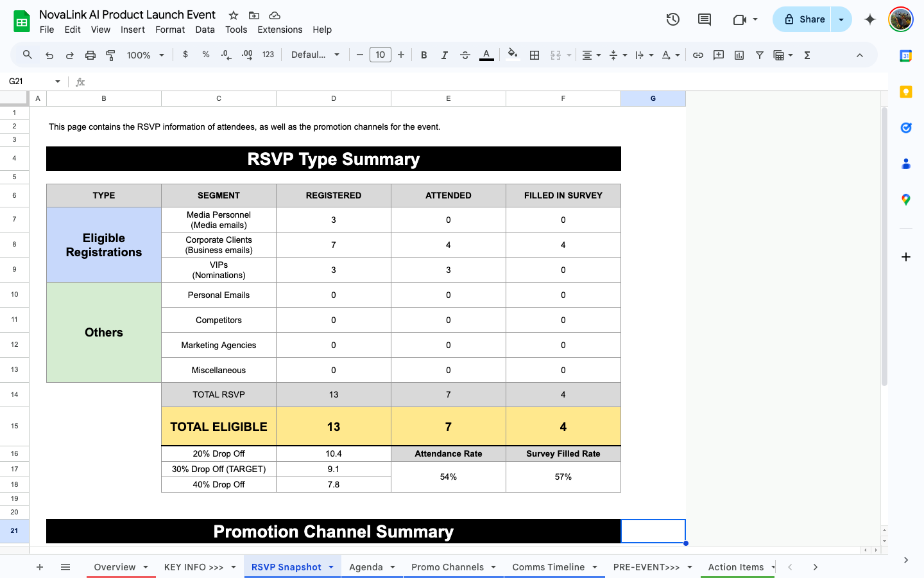Open the Share options dropdown arrow
This screenshot has width=924, height=578.
pos(841,19)
